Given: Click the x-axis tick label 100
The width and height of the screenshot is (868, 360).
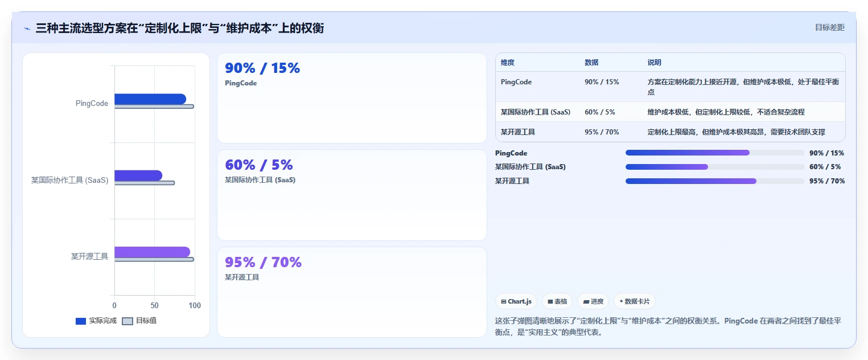Looking at the screenshot, I should click(195, 305).
